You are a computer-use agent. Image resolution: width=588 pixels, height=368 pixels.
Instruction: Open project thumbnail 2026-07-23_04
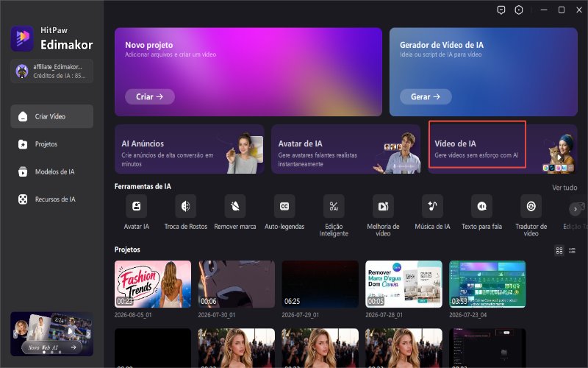[487, 284]
